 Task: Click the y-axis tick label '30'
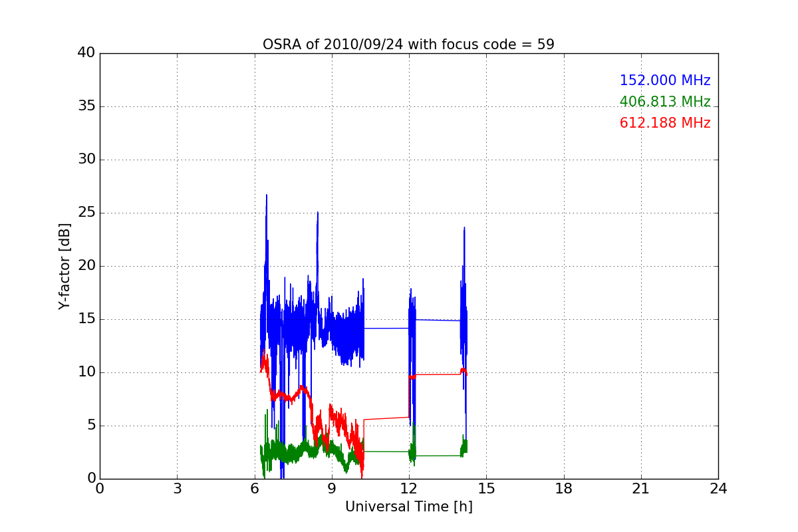(86, 160)
